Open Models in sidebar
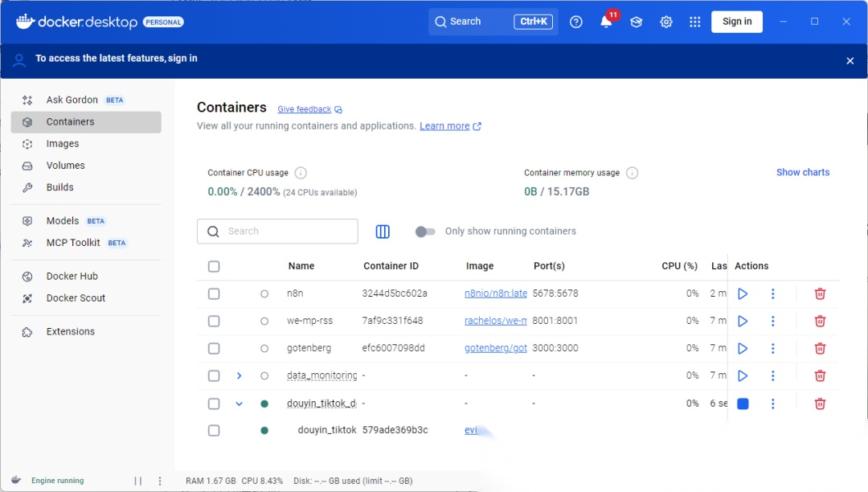This screenshot has width=868, height=492. (x=86, y=221)
